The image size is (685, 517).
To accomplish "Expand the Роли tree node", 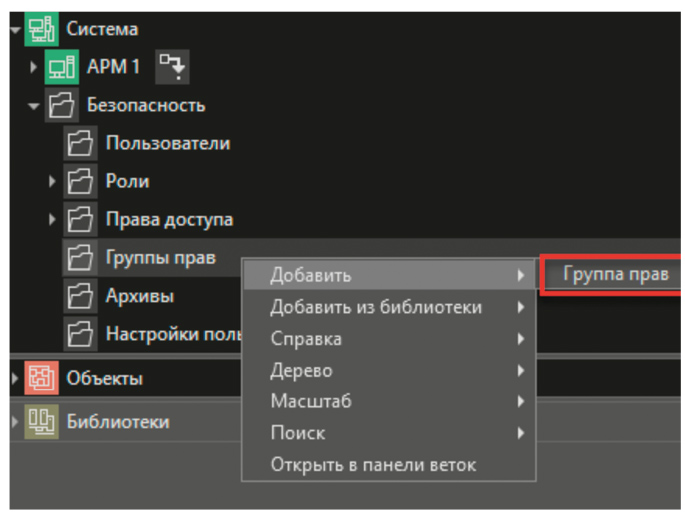I will (52, 182).
